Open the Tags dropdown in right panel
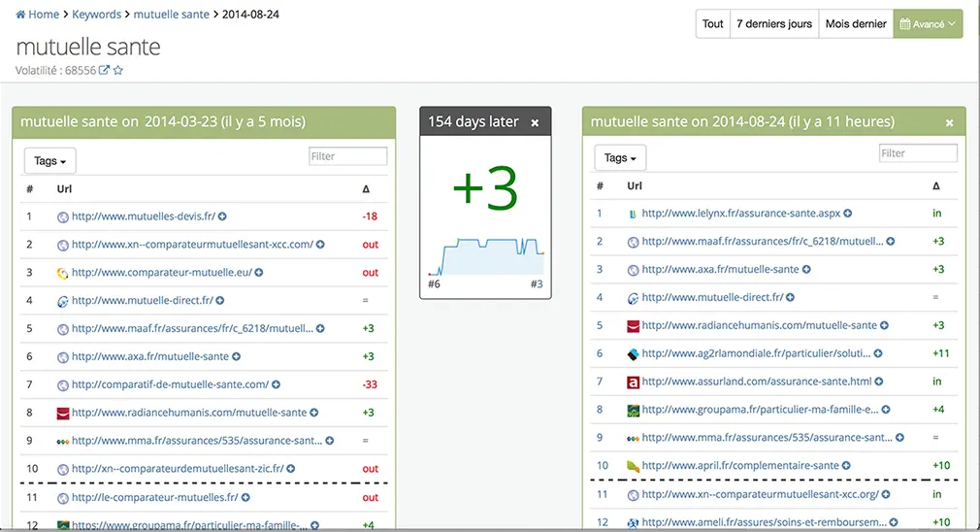 point(620,157)
